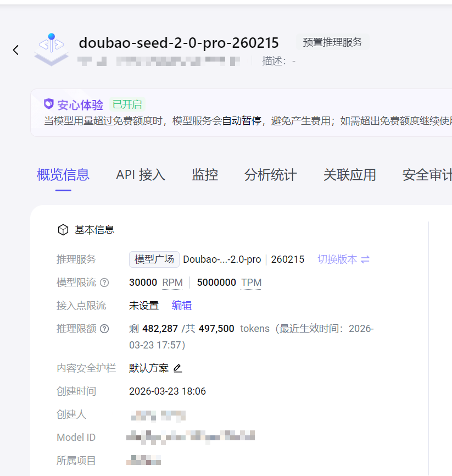Viewport: 452px width, 476px height.
Task: Switch to the 概览信息 tab
Action: [x=63, y=175]
